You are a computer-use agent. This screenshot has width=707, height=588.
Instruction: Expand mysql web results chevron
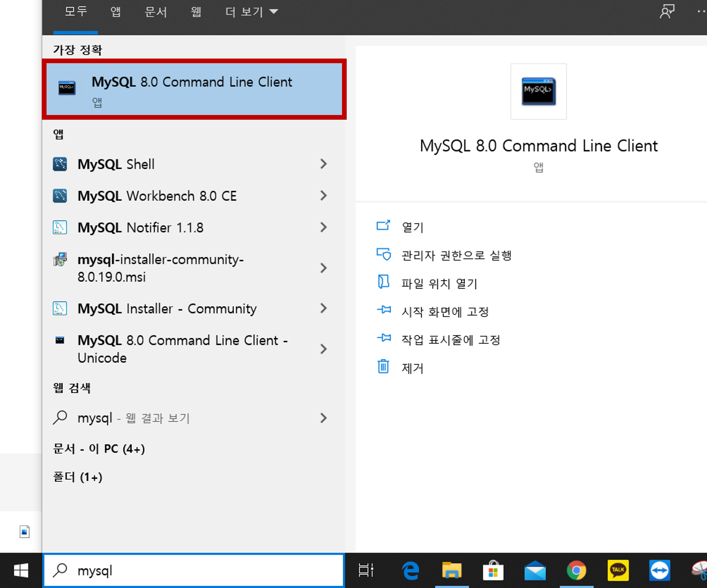[x=323, y=418]
